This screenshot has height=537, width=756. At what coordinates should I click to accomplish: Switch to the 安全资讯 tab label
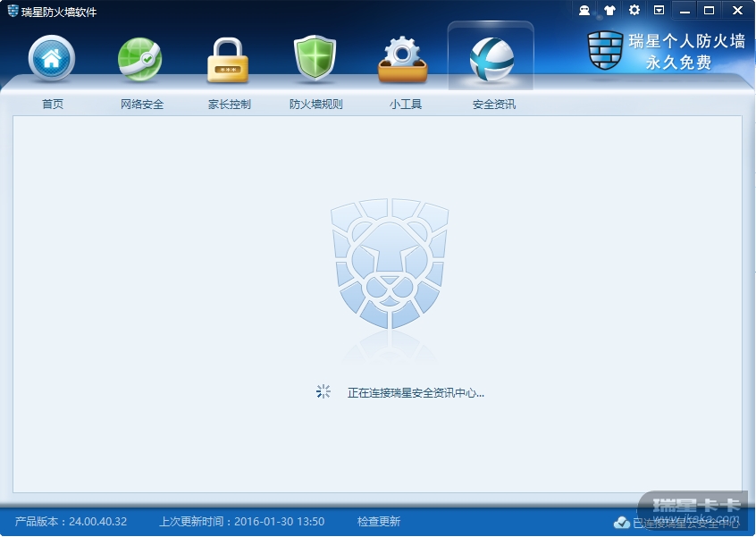[494, 105]
